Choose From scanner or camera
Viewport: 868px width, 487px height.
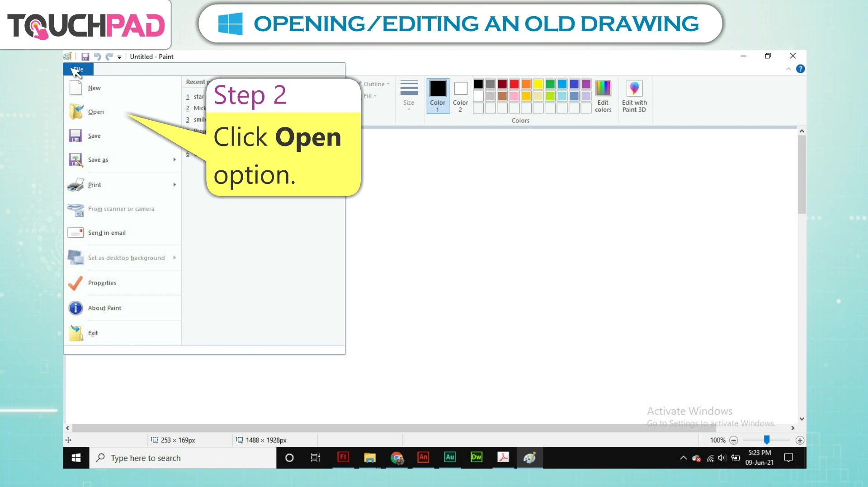point(121,209)
